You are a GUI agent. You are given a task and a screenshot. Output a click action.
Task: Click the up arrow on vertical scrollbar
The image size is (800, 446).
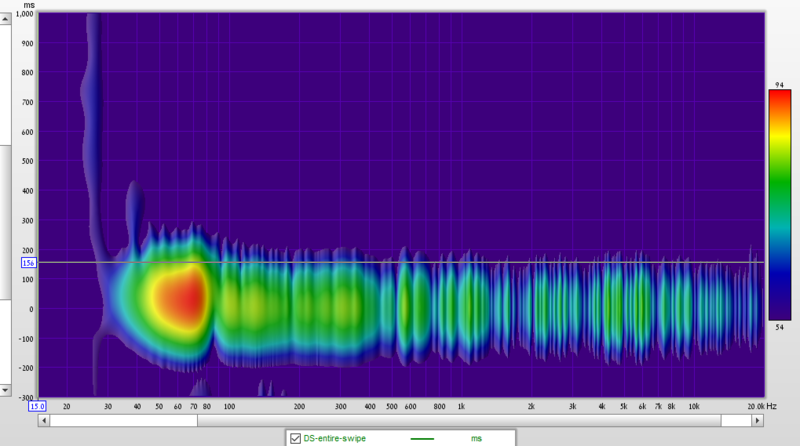[5, 19]
